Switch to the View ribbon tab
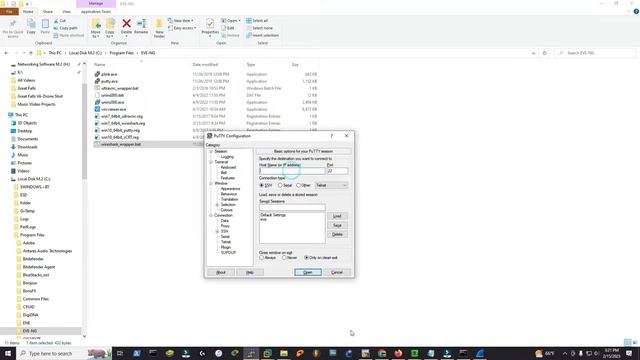This screenshot has height=360, width=640. tap(66, 11)
